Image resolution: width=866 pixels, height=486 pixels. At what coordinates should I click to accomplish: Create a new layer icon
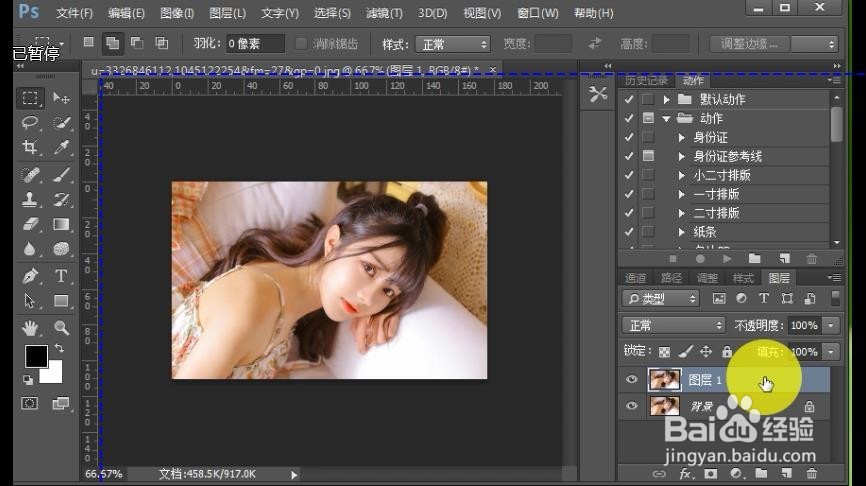pos(786,473)
